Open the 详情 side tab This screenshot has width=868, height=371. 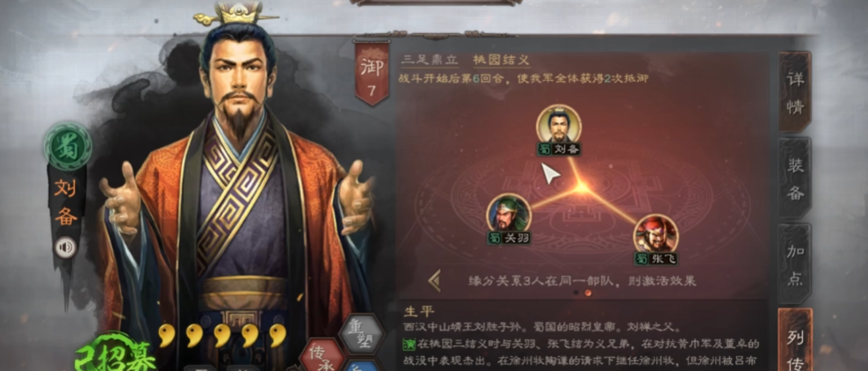795,92
